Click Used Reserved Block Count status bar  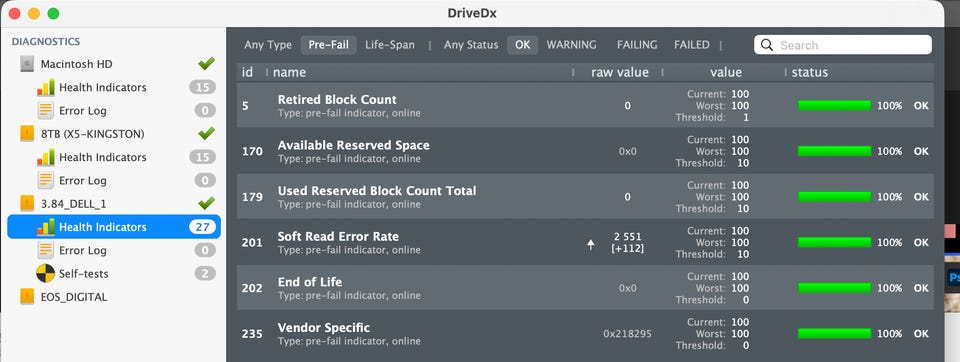pos(834,197)
